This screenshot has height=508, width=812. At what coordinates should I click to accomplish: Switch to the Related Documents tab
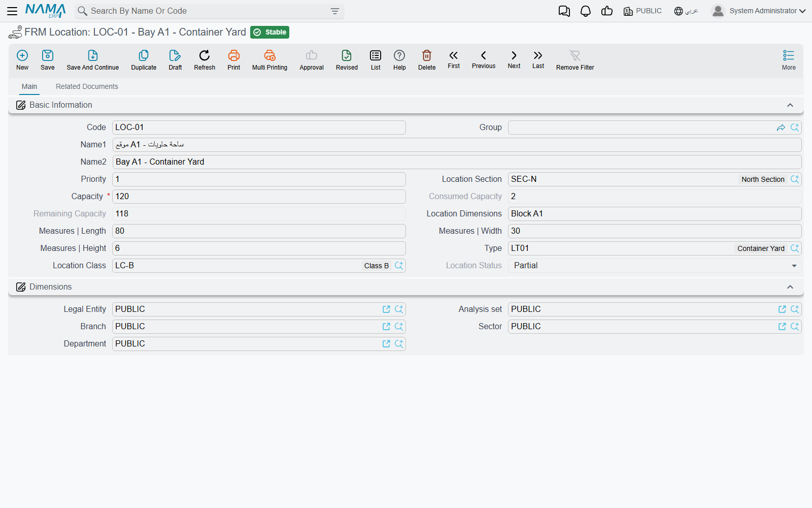(x=87, y=86)
